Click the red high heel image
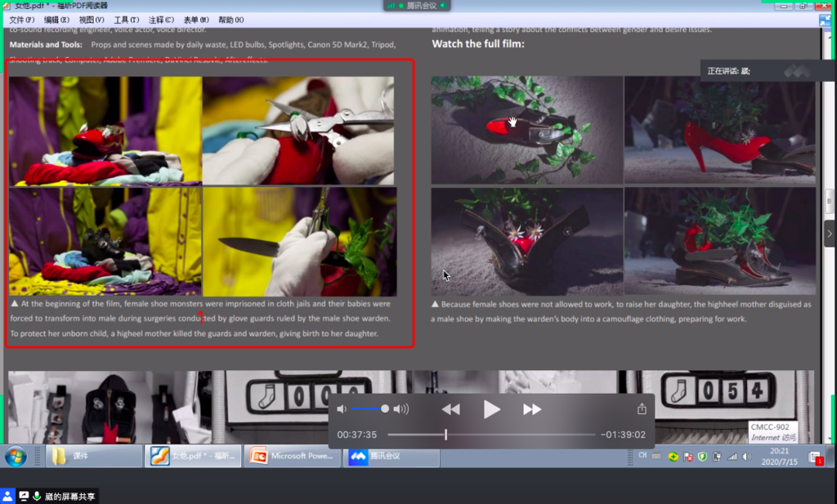The image size is (837, 504). click(x=720, y=130)
